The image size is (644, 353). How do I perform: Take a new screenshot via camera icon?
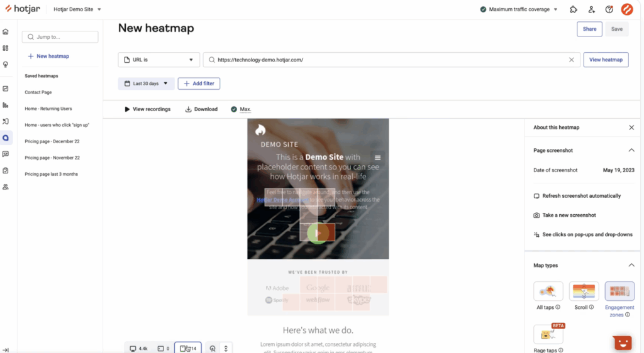(x=536, y=215)
